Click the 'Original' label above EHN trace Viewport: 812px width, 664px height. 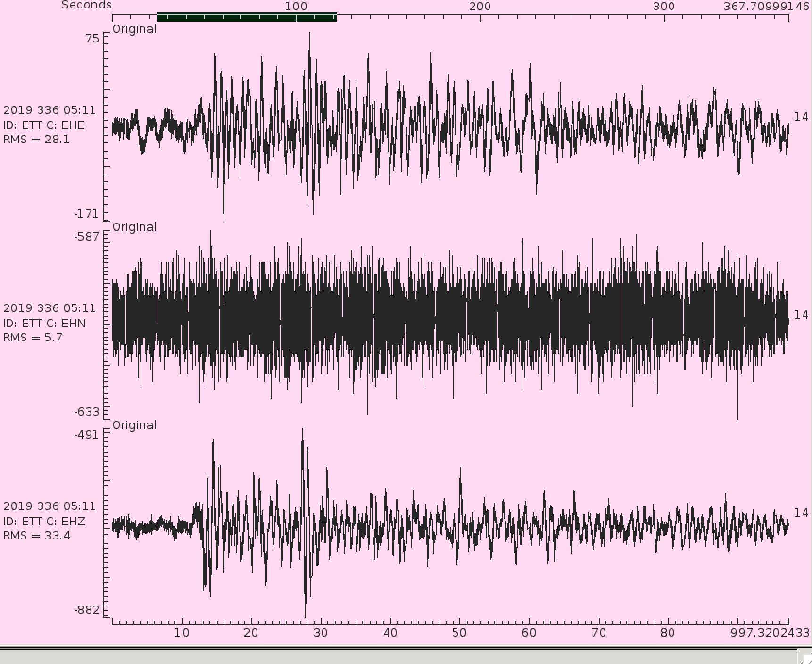click(x=134, y=227)
